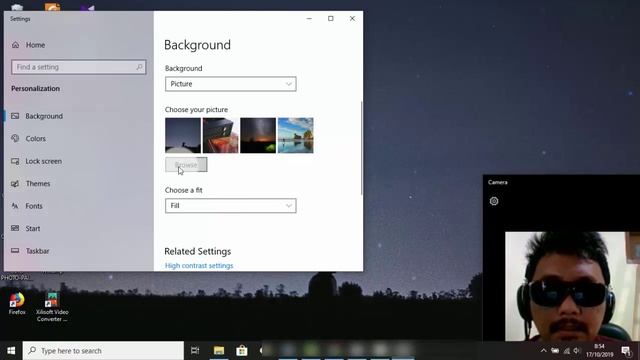Open the Background personalization page
The image size is (640, 360).
pos(44,116)
